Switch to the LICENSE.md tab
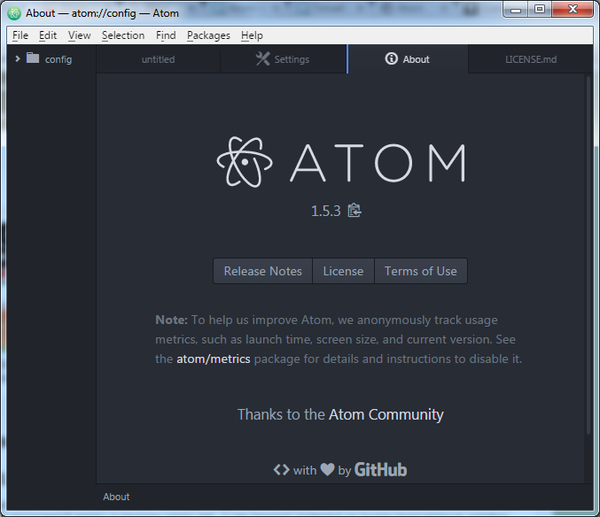This screenshot has width=600, height=517. pos(530,59)
